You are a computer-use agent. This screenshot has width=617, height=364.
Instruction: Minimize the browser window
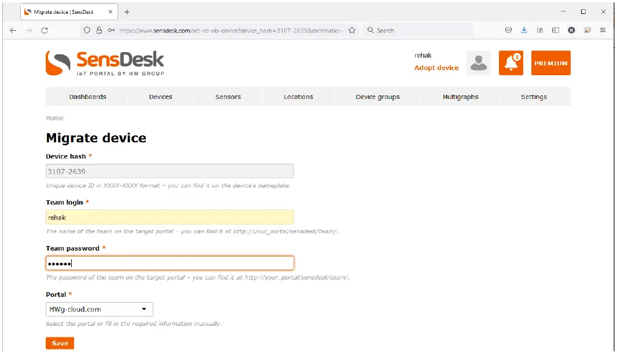coord(563,12)
